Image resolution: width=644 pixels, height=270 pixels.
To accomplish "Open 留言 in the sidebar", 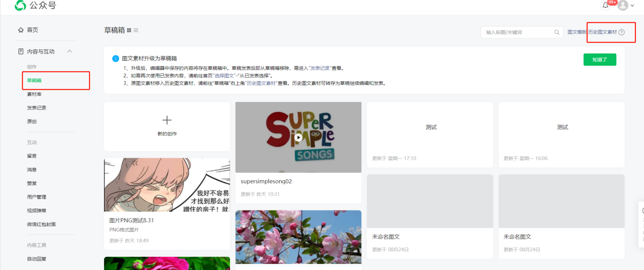I will 32,156.
